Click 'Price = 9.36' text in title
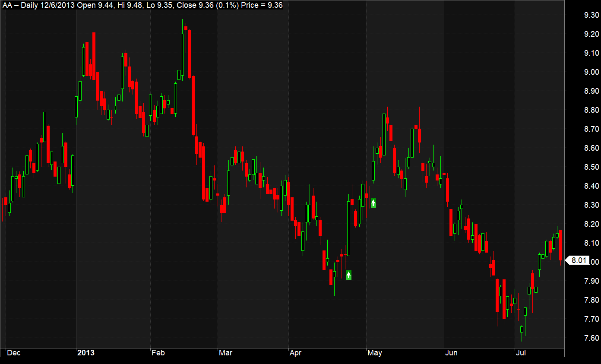This screenshot has width=601, height=364. point(261,5)
